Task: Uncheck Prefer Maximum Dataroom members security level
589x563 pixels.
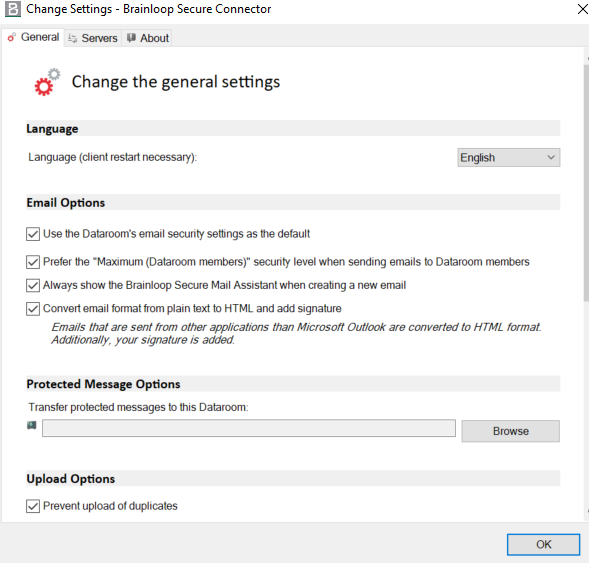Action: (x=33, y=262)
